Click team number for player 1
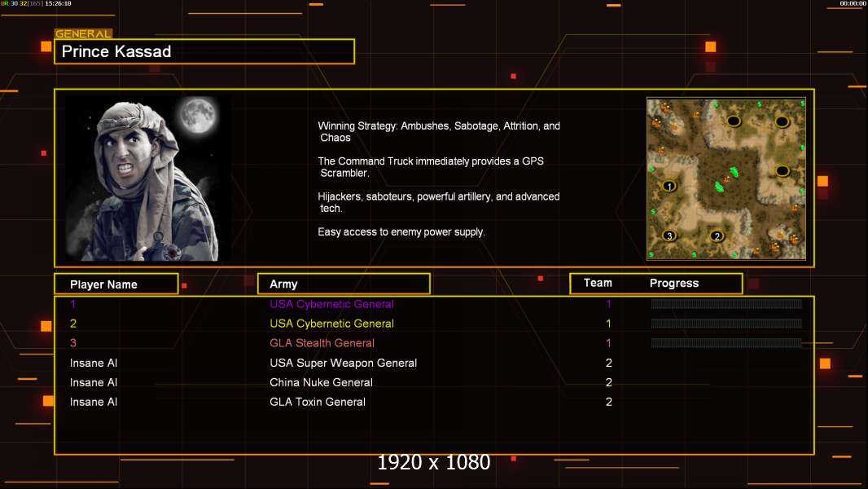 (x=608, y=304)
